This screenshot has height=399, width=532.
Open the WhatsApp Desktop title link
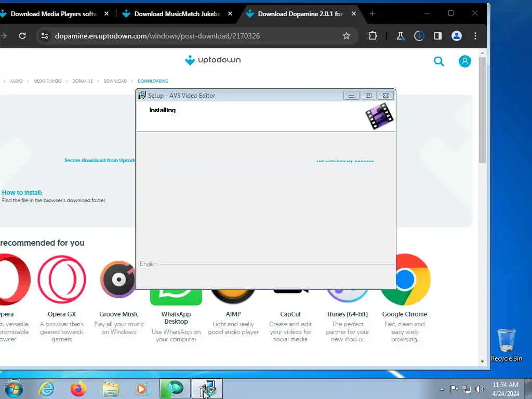[176, 317]
